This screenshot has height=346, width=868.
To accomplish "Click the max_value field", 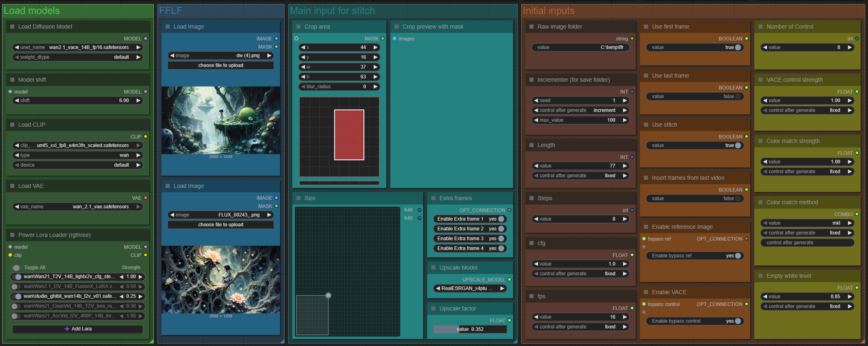I will (x=581, y=120).
